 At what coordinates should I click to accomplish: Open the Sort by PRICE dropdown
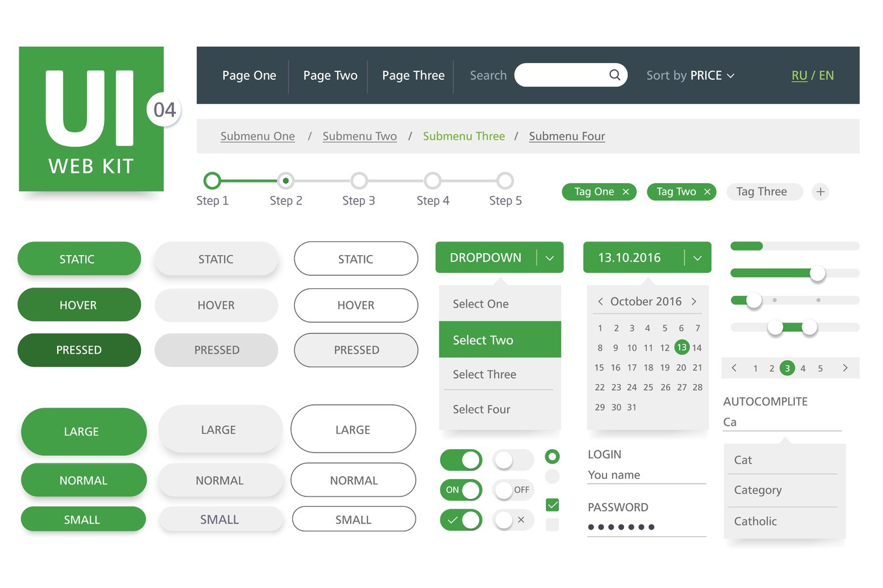pyautogui.click(x=690, y=75)
